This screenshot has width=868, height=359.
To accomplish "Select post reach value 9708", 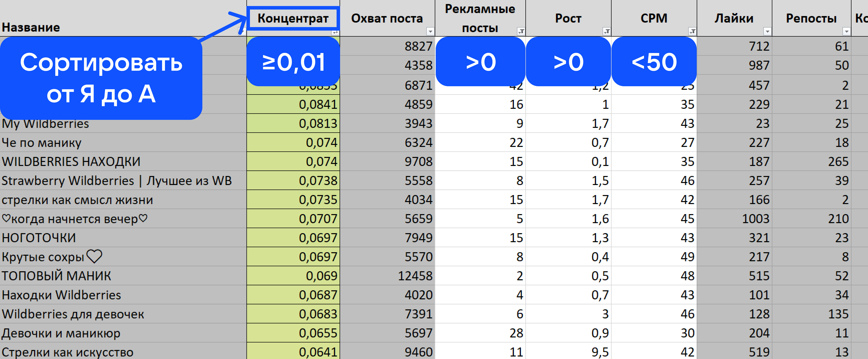I will [x=388, y=162].
